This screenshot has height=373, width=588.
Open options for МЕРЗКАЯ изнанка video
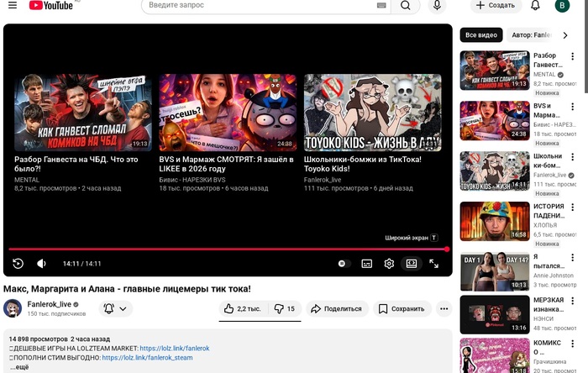point(572,301)
